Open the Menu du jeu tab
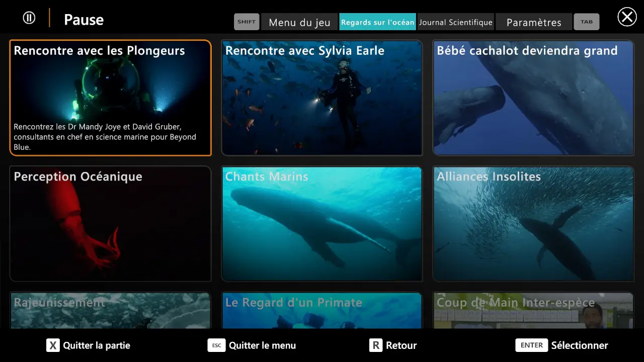The height and width of the screenshot is (362, 644). (299, 22)
